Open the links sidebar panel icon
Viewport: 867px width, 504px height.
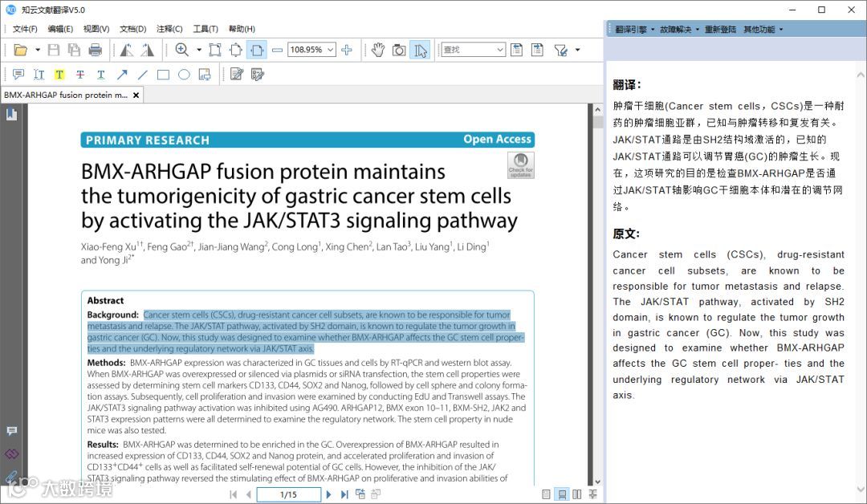click(11, 453)
